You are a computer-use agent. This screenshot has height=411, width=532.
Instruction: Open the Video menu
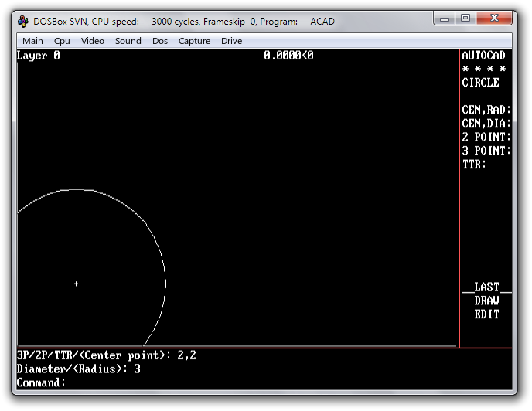(92, 41)
